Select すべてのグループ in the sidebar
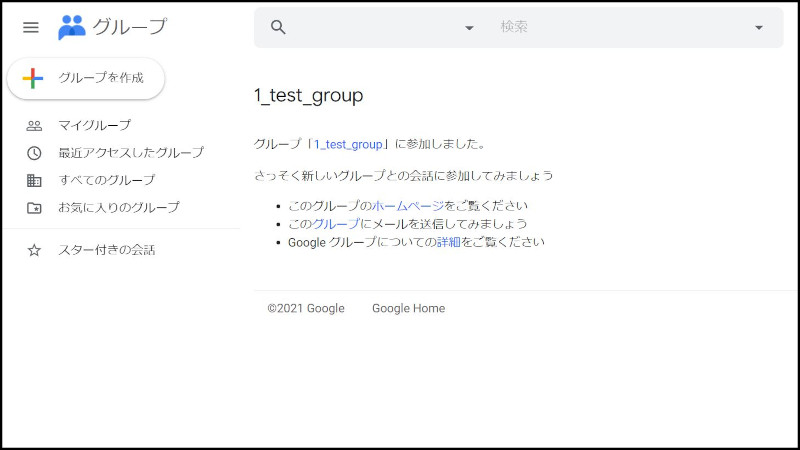This screenshot has width=800, height=450. click(107, 180)
